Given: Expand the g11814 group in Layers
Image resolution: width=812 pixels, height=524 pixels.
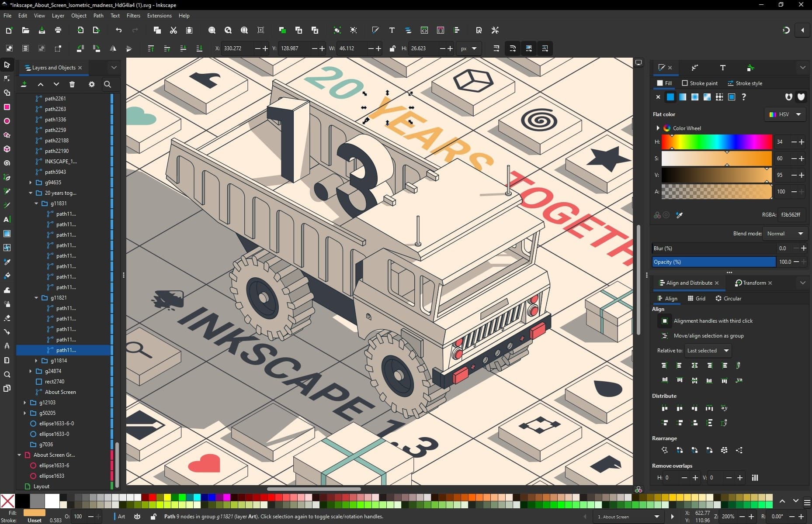Looking at the screenshot, I should point(36,360).
